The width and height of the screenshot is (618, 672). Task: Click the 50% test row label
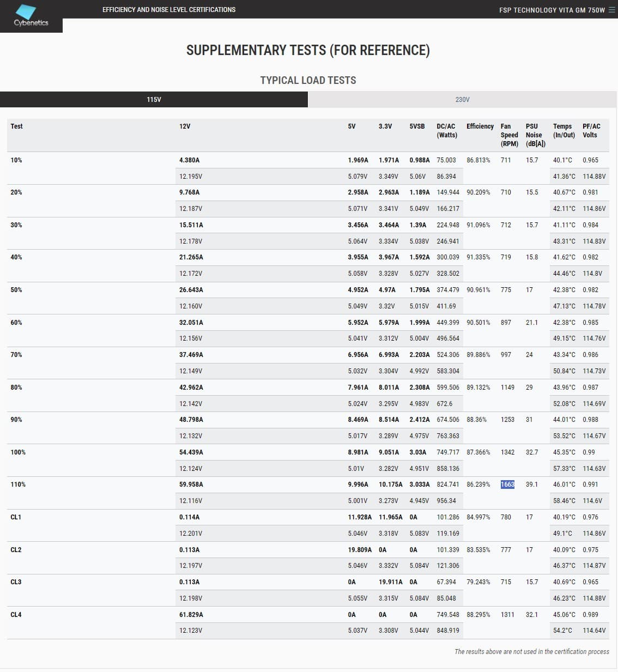[x=16, y=290]
